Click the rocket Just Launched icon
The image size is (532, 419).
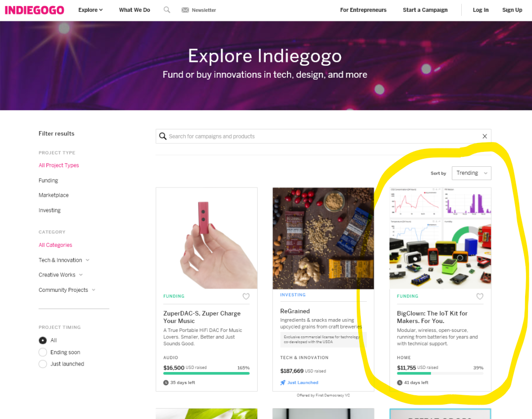coord(283,382)
